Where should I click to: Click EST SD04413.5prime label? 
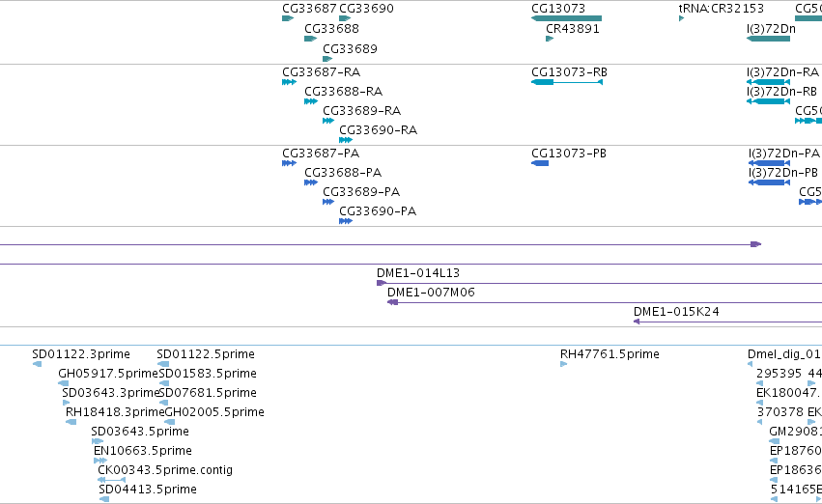point(148,490)
